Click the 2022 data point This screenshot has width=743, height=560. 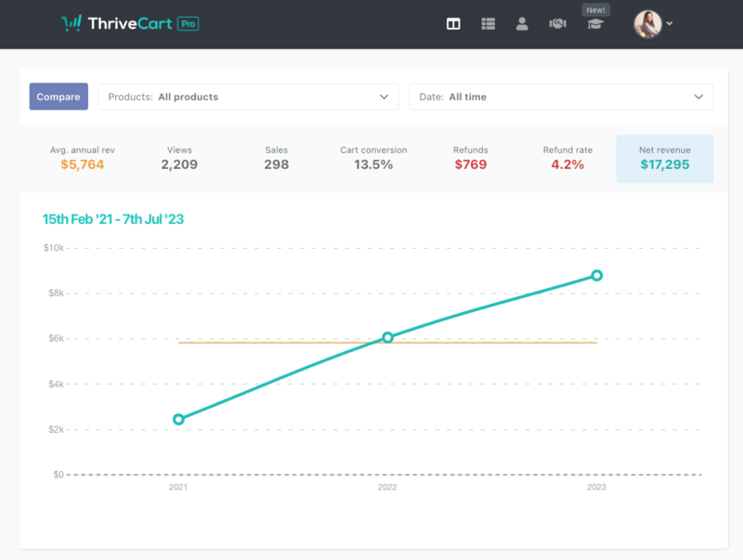pos(387,337)
